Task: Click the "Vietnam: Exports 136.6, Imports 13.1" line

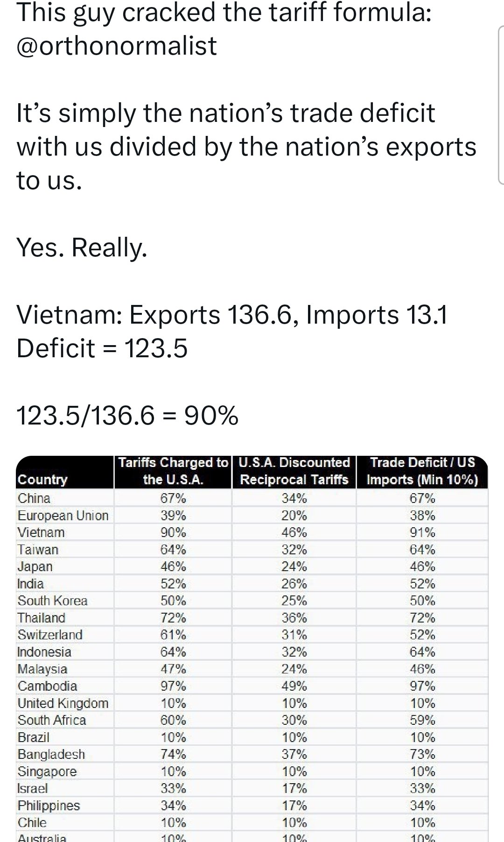Action: click(x=232, y=314)
